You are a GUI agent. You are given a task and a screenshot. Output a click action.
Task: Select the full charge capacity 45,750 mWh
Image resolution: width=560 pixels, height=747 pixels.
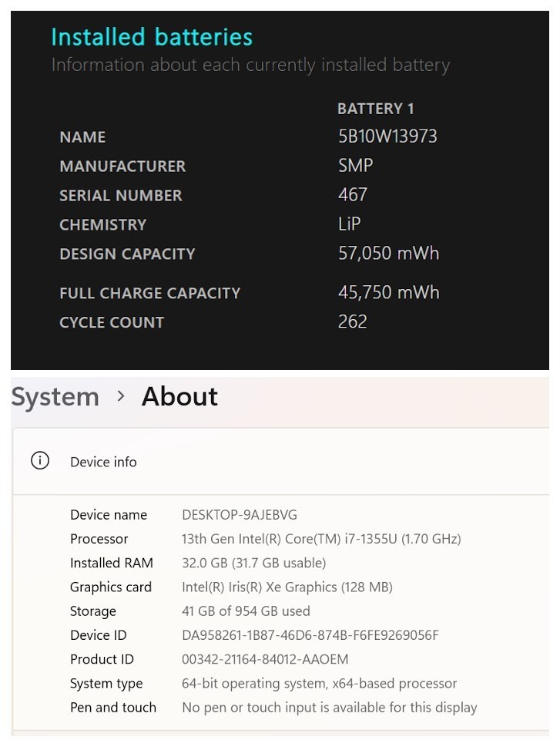(388, 292)
